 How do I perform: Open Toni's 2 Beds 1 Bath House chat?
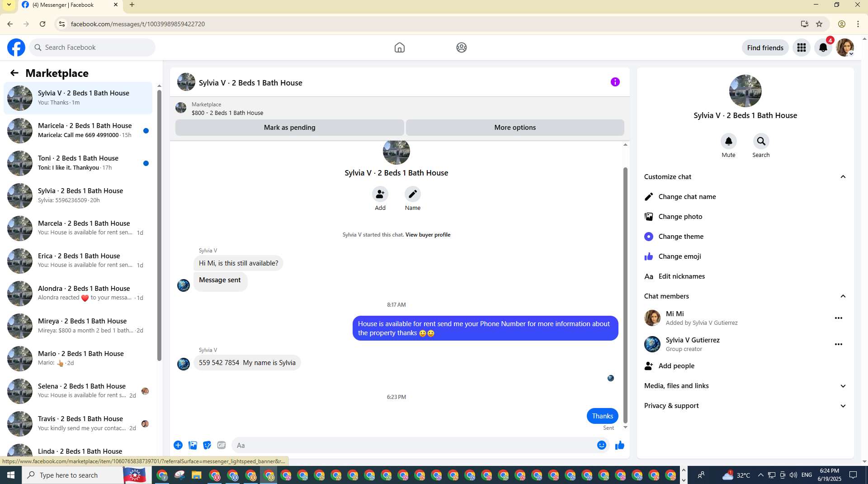[78, 163]
